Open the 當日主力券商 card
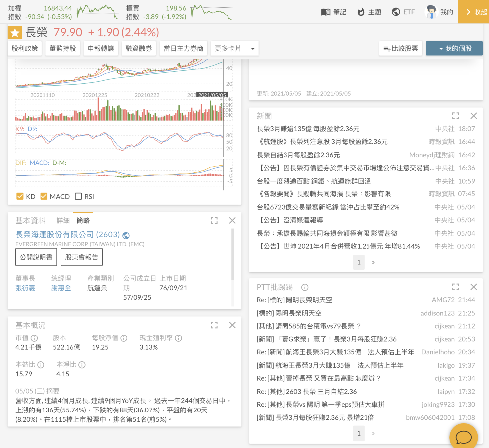This screenshot has height=448, width=489. pyautogui.click(x=184, y=49)
